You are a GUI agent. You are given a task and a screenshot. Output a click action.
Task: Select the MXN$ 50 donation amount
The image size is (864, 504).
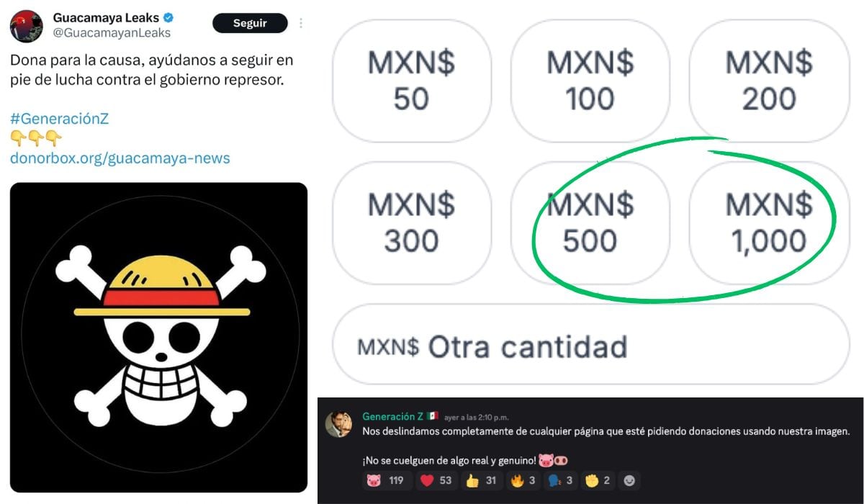pyautogui.click(x=411, y=81)
